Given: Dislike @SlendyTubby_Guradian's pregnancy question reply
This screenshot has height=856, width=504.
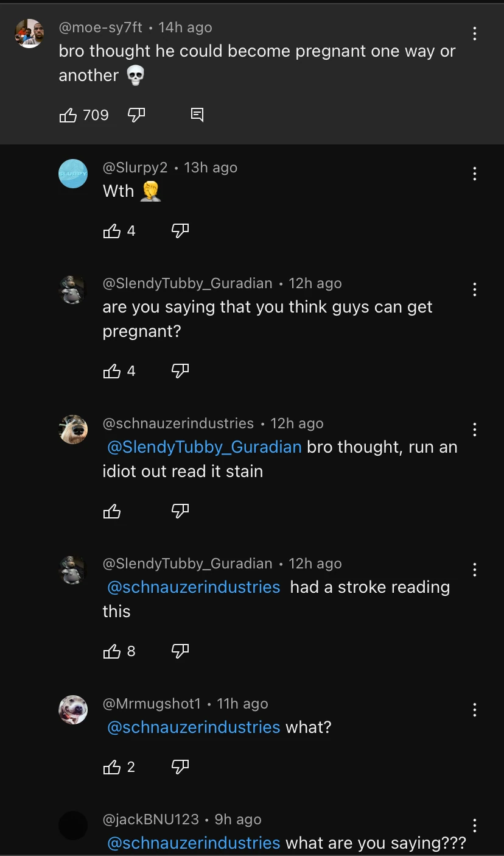Looking at the screenshot, I should click(x=180, y=370).
